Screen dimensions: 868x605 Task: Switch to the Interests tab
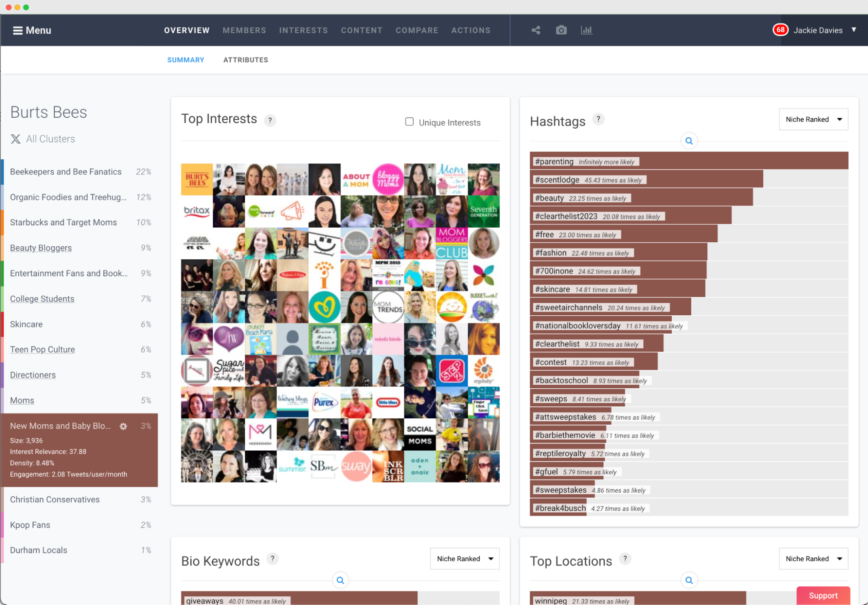pos(304,30)
